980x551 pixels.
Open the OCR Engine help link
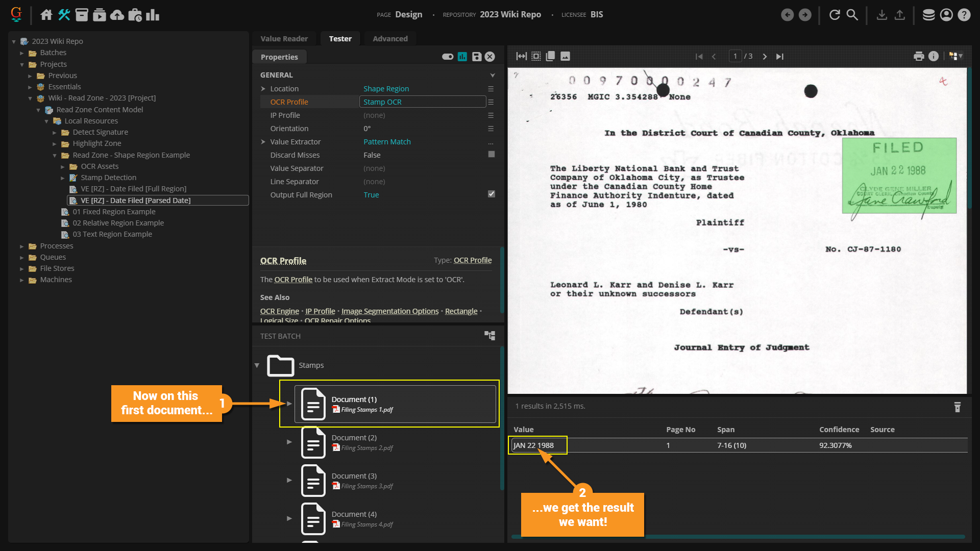point(279,311)
